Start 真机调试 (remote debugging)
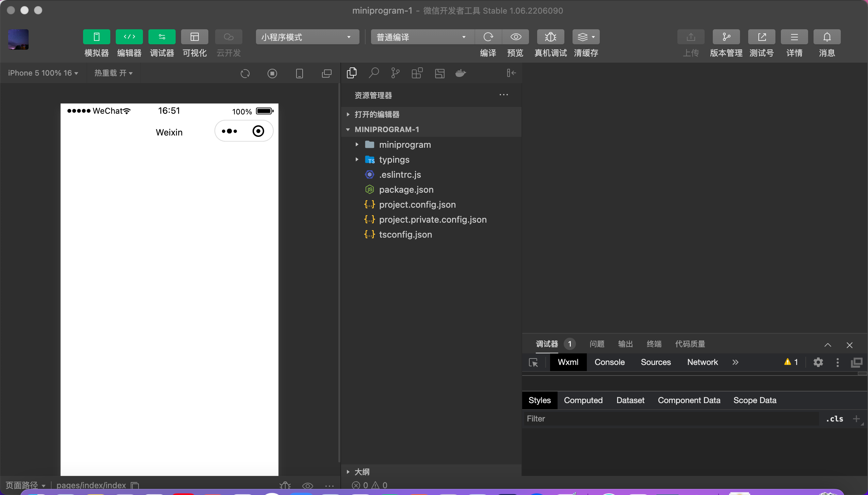868x495 pixels. (550, 37)
